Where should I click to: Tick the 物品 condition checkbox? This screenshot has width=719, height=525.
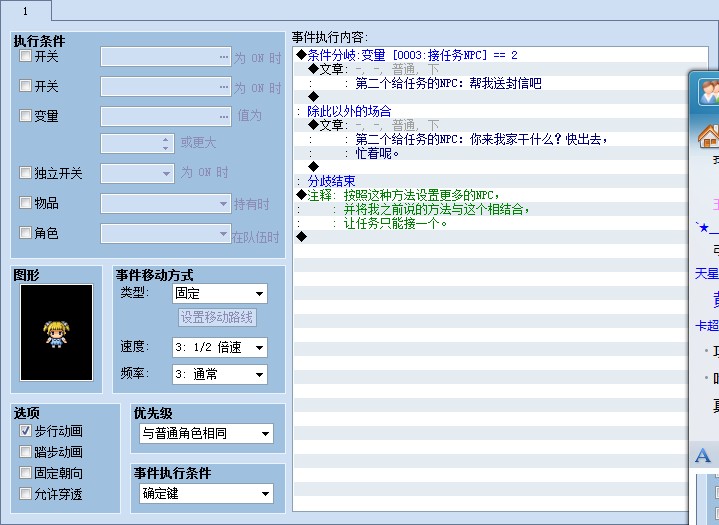click(25, 203)
